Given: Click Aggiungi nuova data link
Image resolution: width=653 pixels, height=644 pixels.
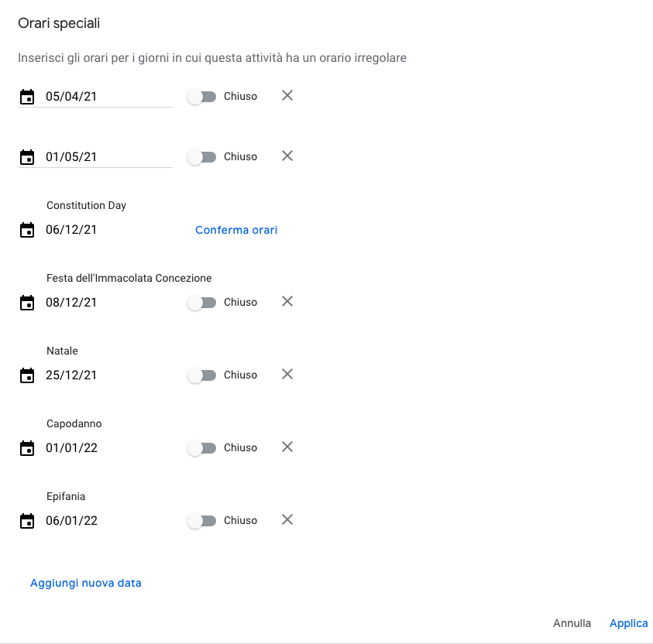Looking at the screenshot, I should tap(86, 584).
